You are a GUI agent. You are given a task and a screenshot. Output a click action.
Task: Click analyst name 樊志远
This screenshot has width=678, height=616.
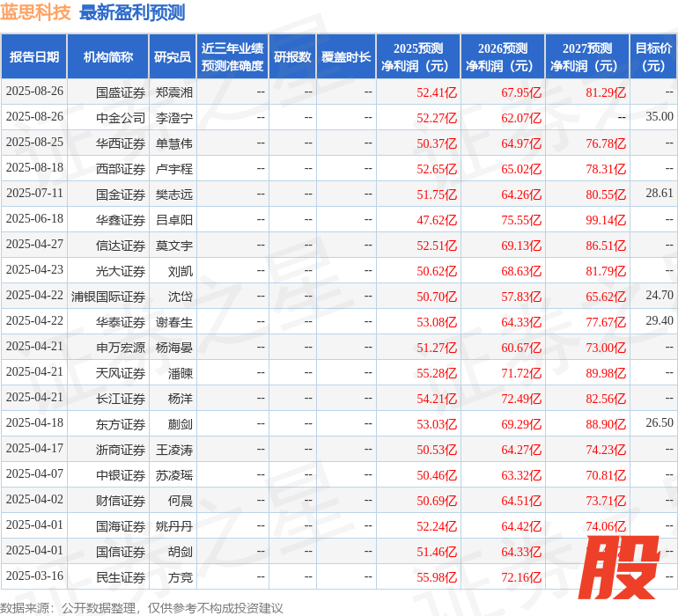[x=173, y=194]
